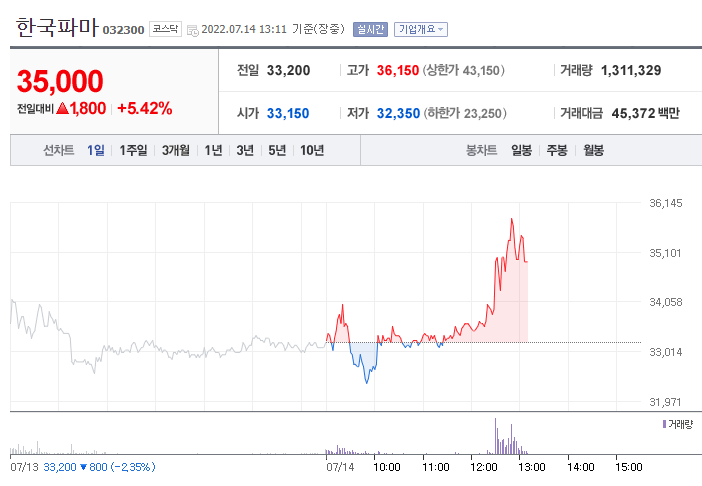This screenshot has height=486, width=702.
Task: Click the purple 거래량 legend marker
Action: [x=664, y=423]
